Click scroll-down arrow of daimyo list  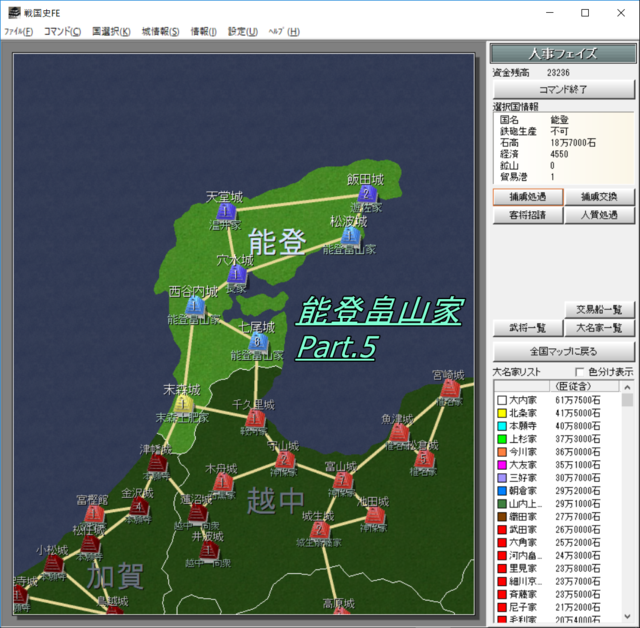pos(627,617)
